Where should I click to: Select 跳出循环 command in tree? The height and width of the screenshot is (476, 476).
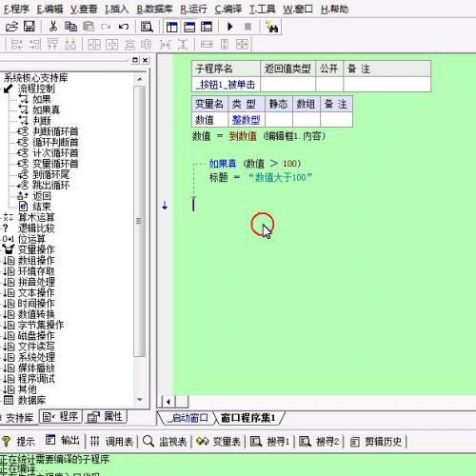[50, 185]
